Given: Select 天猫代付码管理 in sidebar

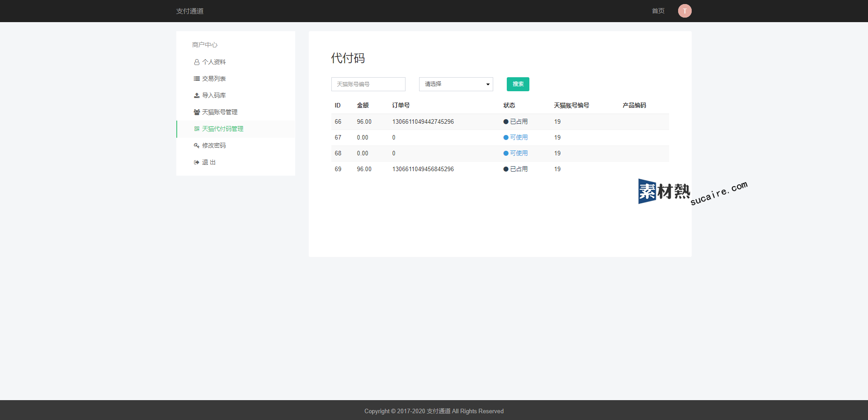Looking at the screenshot, I should (x=236, y=129).
